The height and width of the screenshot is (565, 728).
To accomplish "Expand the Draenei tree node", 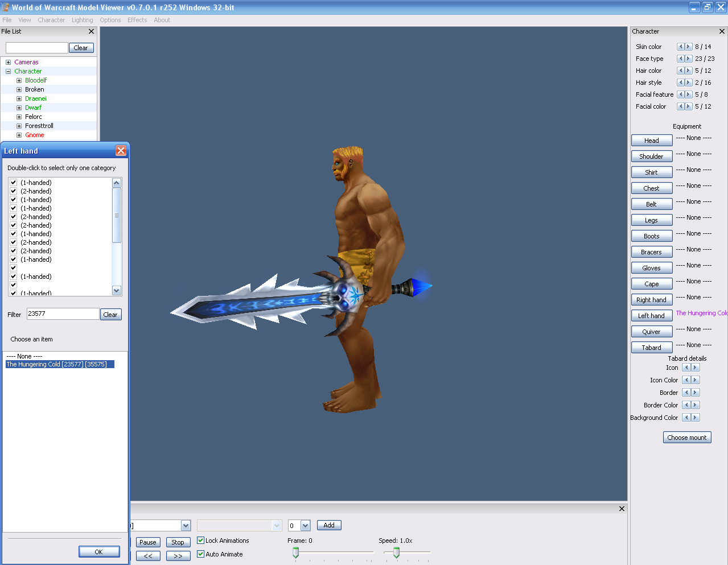I will (x=19, y=98).
